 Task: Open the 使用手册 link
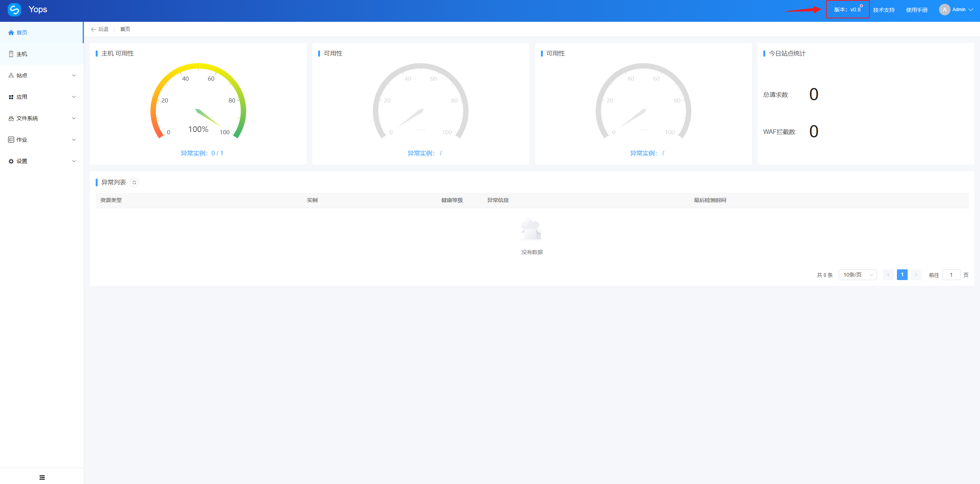click(916, 10)
